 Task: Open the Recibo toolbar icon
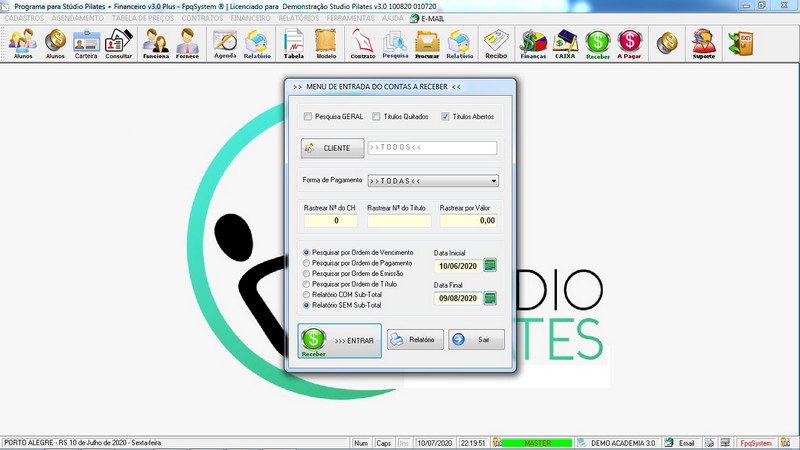[x=496, y=44]
